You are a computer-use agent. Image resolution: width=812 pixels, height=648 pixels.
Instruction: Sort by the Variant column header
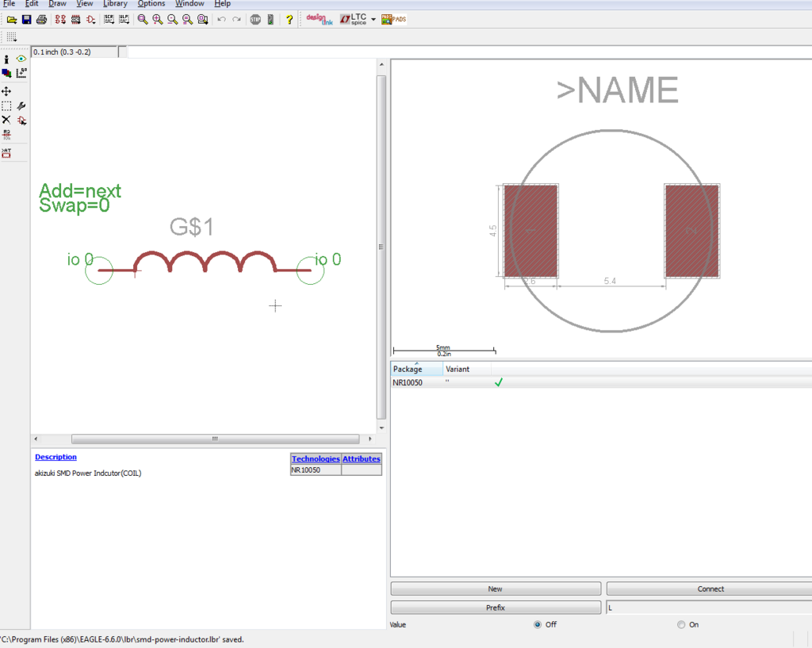(467, 369)
